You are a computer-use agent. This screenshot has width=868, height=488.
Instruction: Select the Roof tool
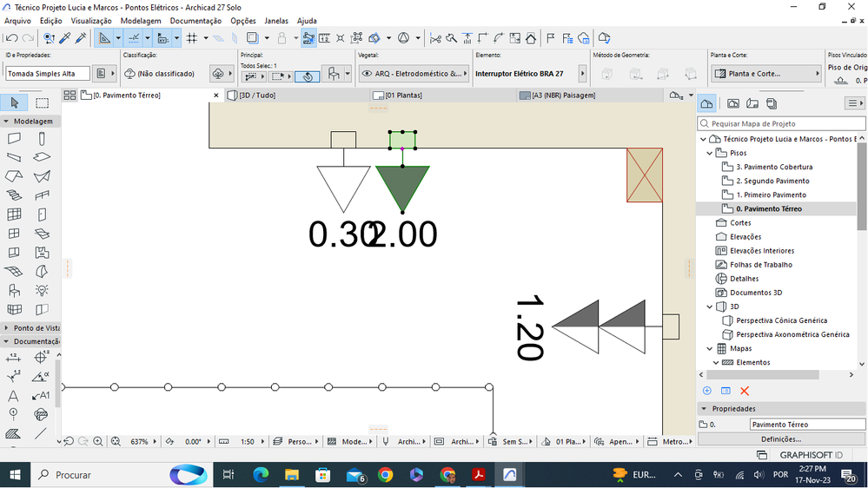coord(14,176)
